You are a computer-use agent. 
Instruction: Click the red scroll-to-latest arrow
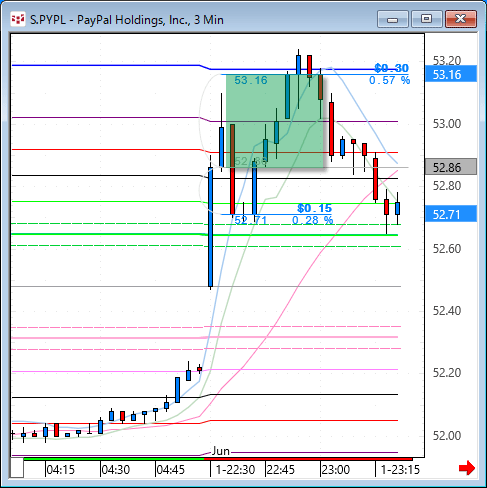467,468
